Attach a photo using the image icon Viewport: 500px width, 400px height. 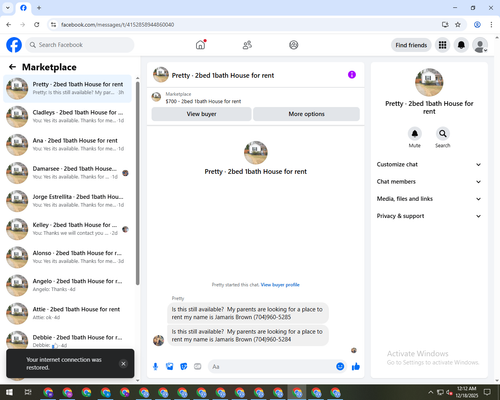(170, 367)
